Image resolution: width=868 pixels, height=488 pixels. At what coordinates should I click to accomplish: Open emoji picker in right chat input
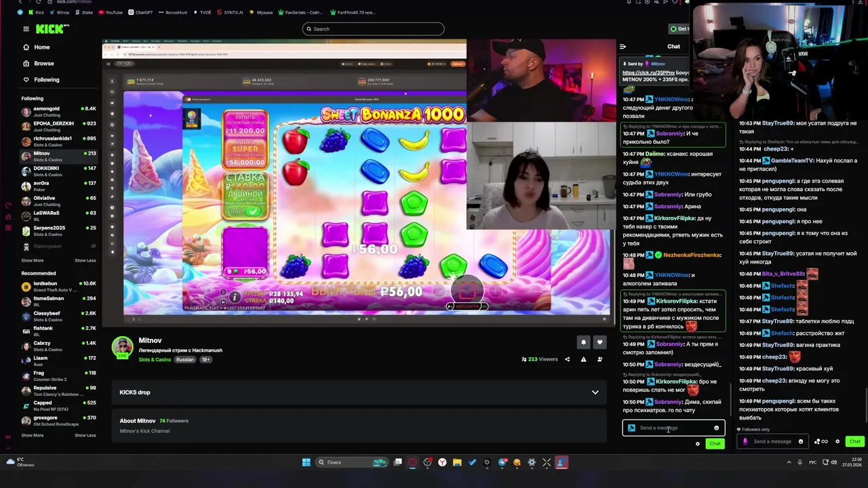pos(800,442)
